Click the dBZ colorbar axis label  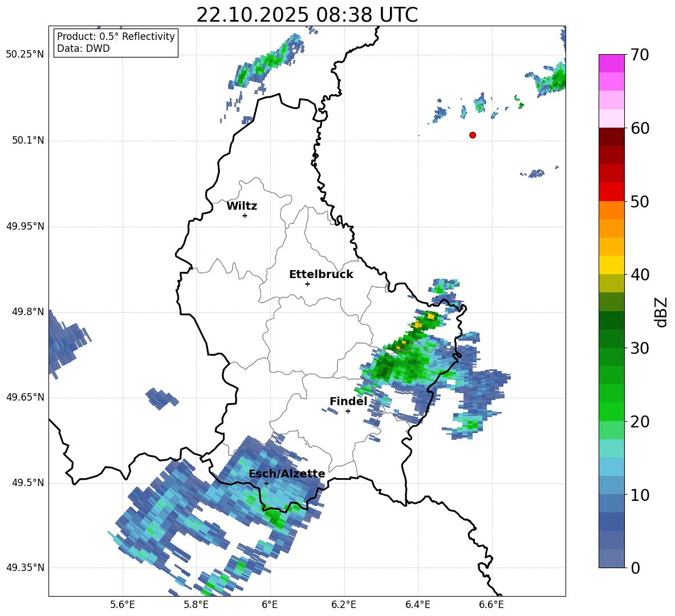(662, 312)
